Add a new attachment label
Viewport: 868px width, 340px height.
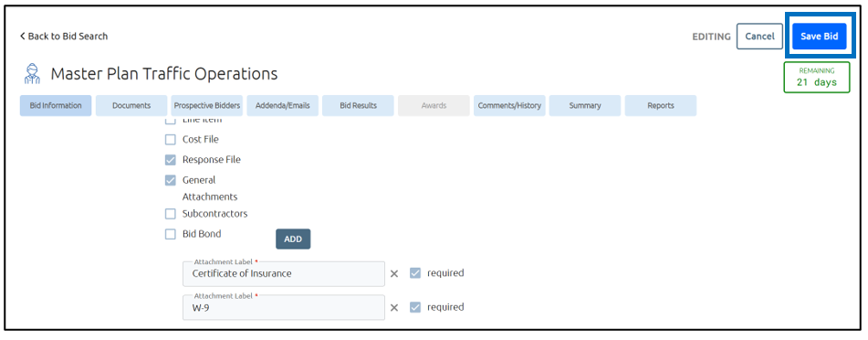click(293, 239)
